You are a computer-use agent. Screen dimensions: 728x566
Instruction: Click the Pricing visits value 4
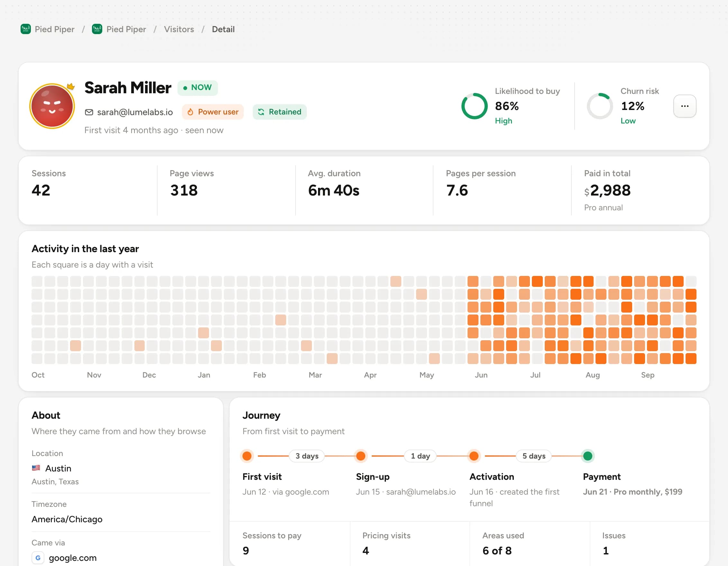pos(366,551)
